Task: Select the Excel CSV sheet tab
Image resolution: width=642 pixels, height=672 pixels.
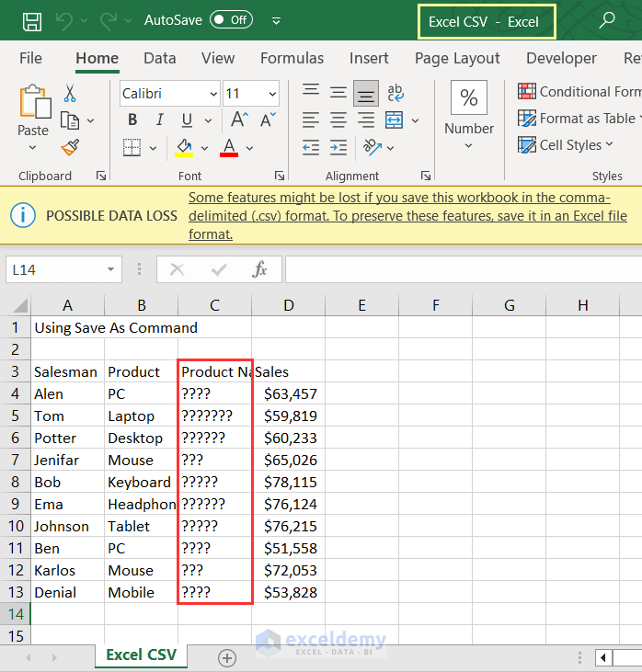Action: (x=141, y=655)
